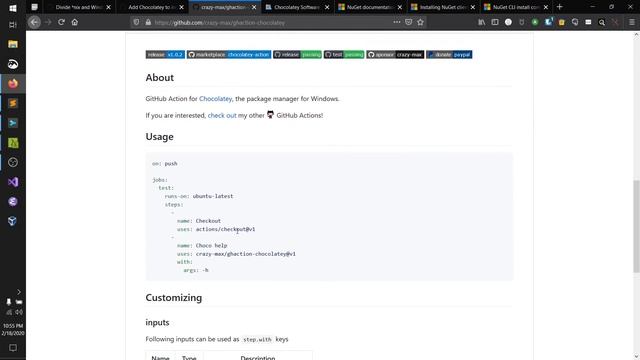
Task: Switch to 'Divide *nix and Win' tab
Action: tap(78, 7)
